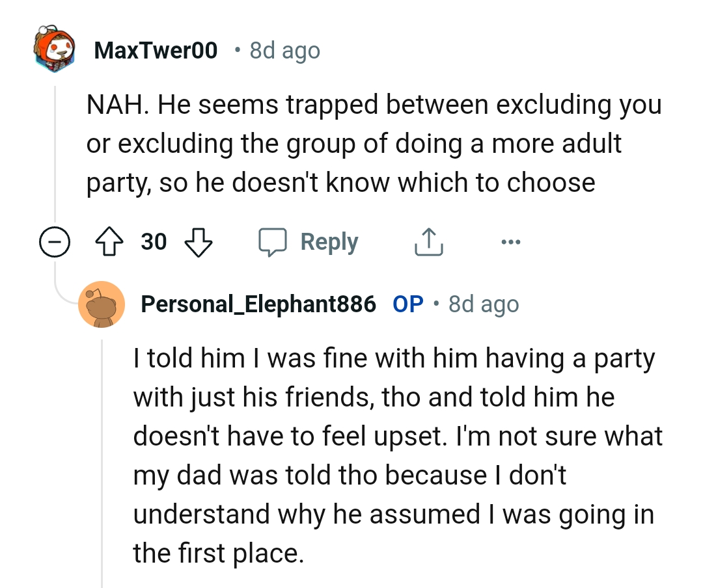This screenshot has height=588, width=703.
Task: Click the share icon under the comment
Action: (x=430, y=242)
